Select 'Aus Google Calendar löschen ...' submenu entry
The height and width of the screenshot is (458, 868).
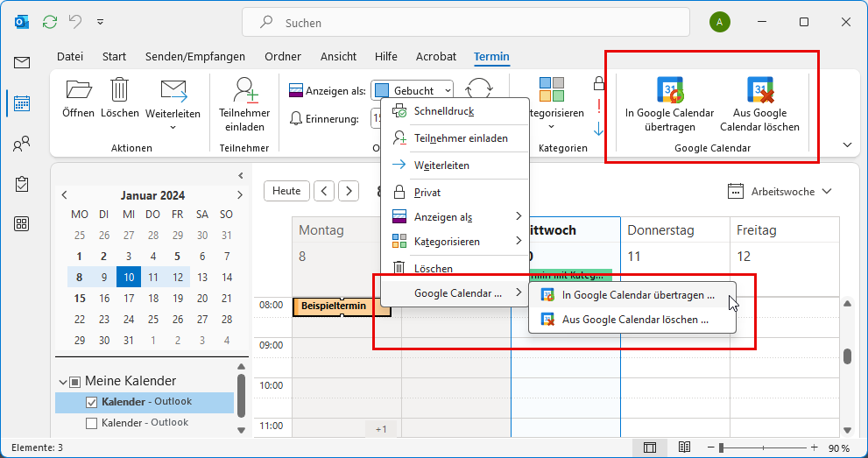(x=634, y=321)
